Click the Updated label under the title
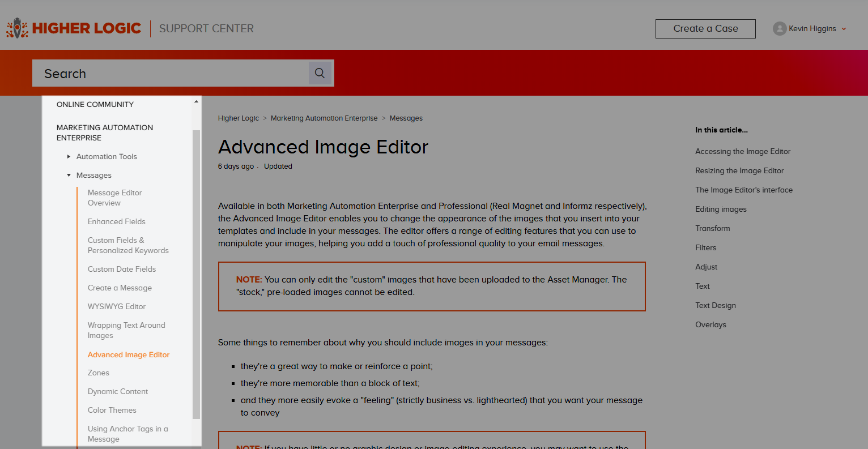The width and height of the screenshot is (868, 449). pyautogui.click(x=278, y=166)
